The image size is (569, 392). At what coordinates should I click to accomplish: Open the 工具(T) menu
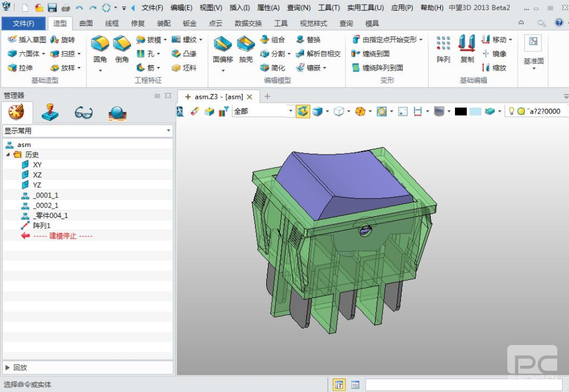(x=329, y=8)
